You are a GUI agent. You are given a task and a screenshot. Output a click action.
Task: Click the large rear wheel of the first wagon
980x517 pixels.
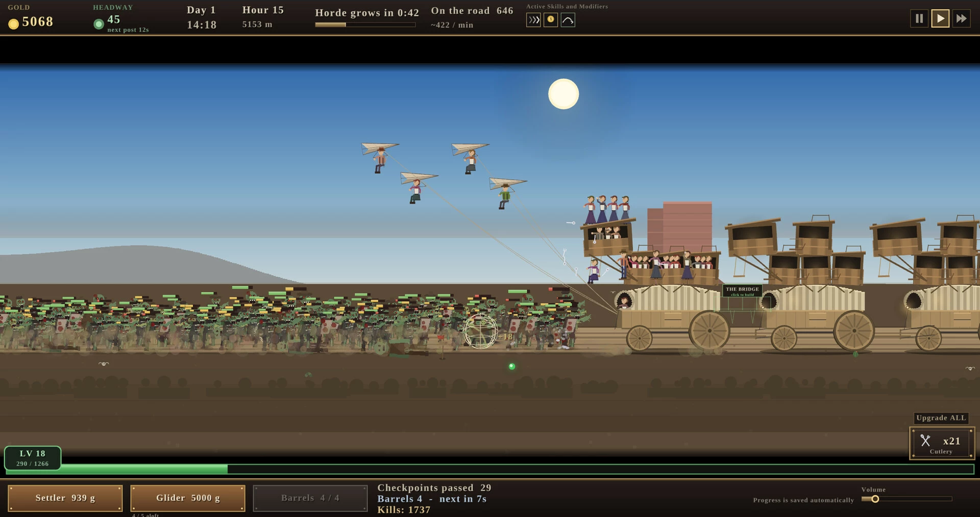[709, 331]
